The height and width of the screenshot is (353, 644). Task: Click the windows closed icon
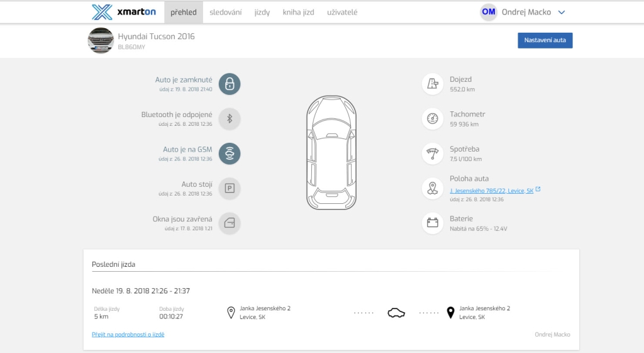(230, 223)
